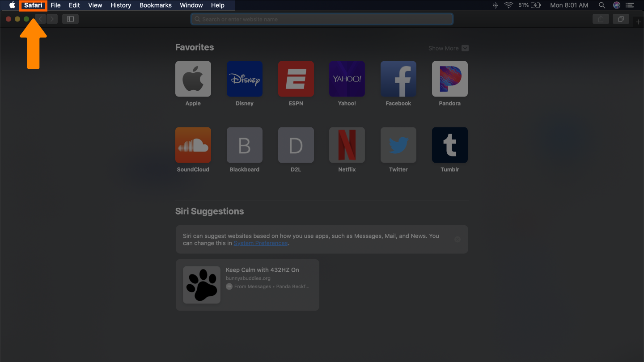
Task: Open the Facebook favorite tile
Action: [x=398, y=79]
